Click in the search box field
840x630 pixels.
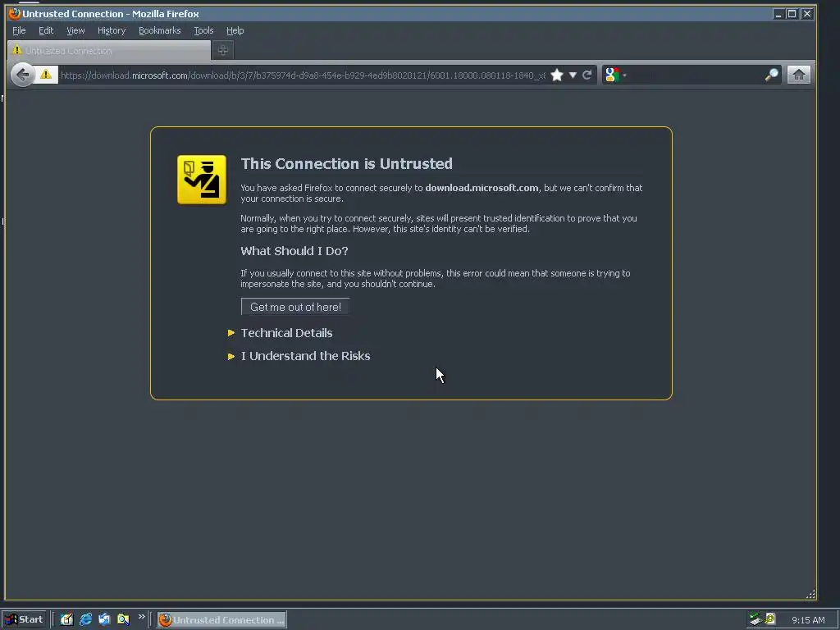pyautogui.click(x=696, y=75)
